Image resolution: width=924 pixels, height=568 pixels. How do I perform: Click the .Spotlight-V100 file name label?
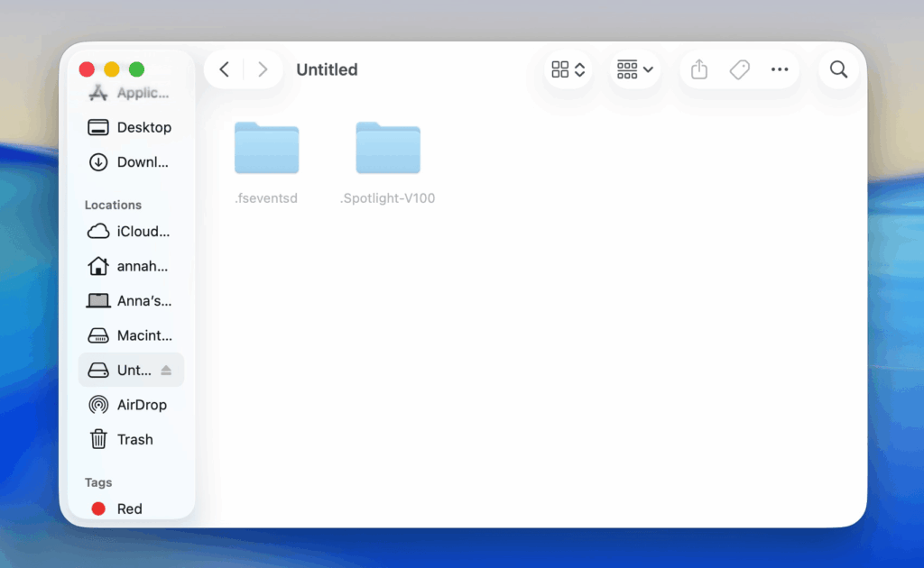[387, 198]
